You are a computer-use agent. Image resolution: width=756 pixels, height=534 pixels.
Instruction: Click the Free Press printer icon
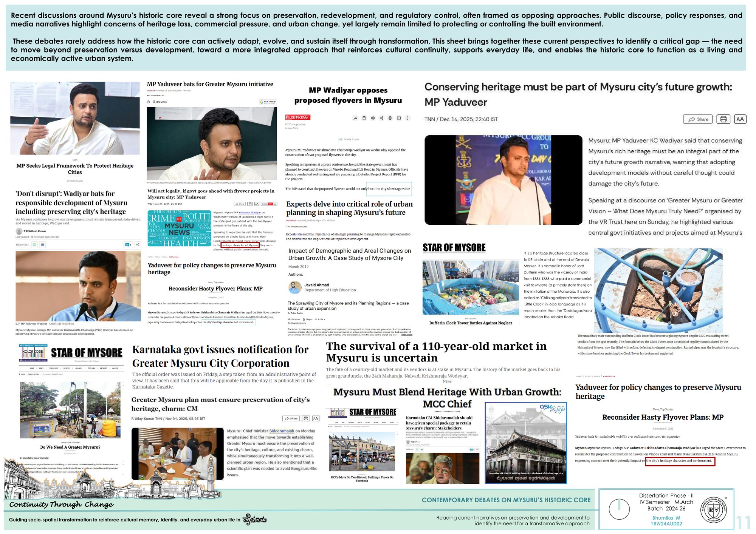point(390,118)
